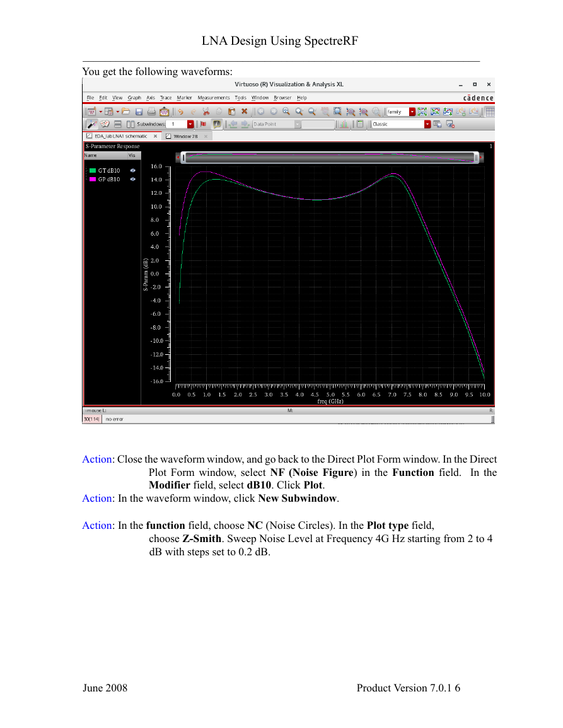Switch to Window 78 tab
563x728 pixels.
185,137
